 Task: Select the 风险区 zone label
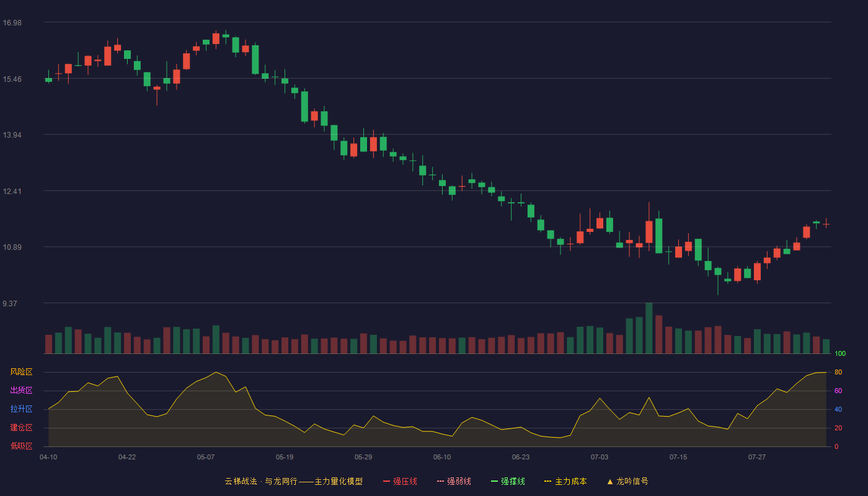[x=21, y=372]
